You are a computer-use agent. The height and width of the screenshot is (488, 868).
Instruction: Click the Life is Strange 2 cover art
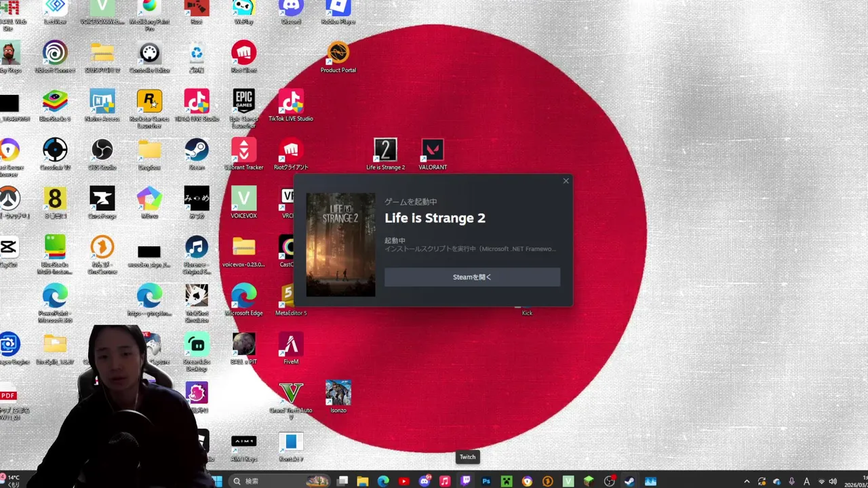pyautogui.click(x=340, y=245)
